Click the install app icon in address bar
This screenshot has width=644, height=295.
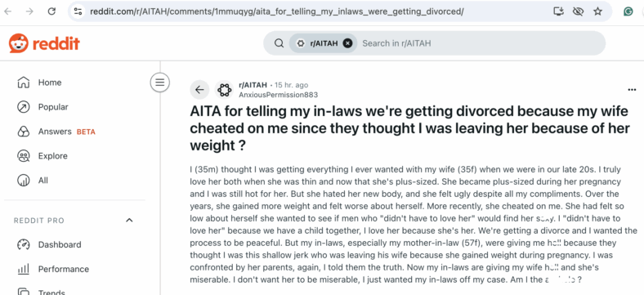[558, 11]
